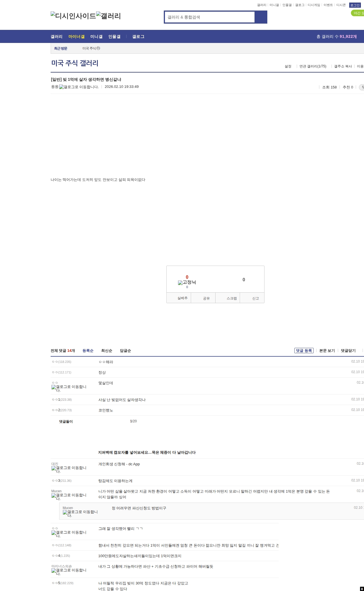This screenshot has height=591, width=364.
Task: Sort comments by 답글순
Action: point(125,351)
